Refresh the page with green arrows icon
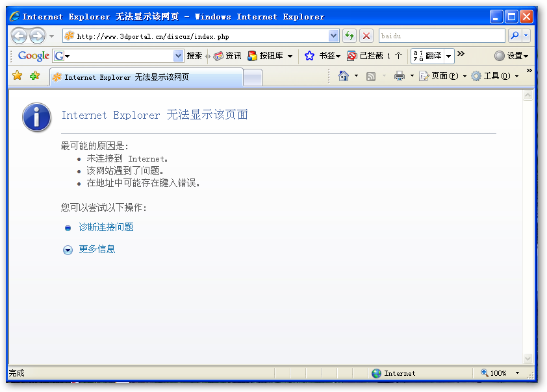This screenshot has height=392, width=547. pos(350,36)
